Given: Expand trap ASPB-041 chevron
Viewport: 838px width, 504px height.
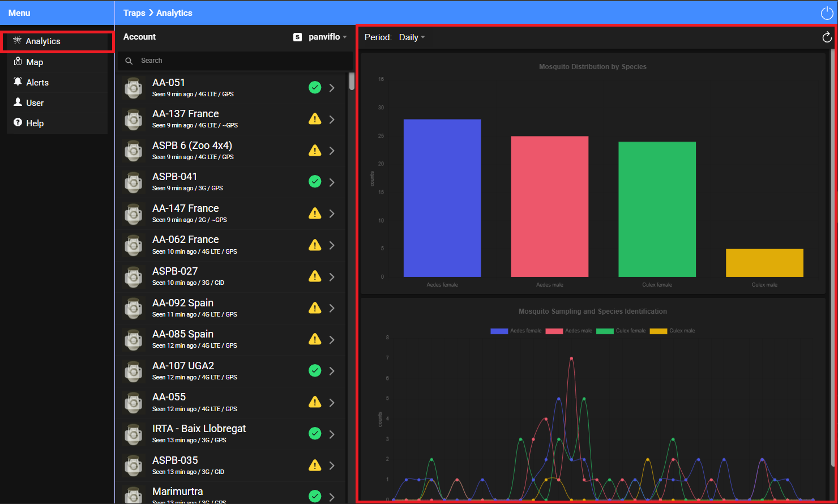Looking at the screenshot, I should pyautogui.click(x=332, y=182).
